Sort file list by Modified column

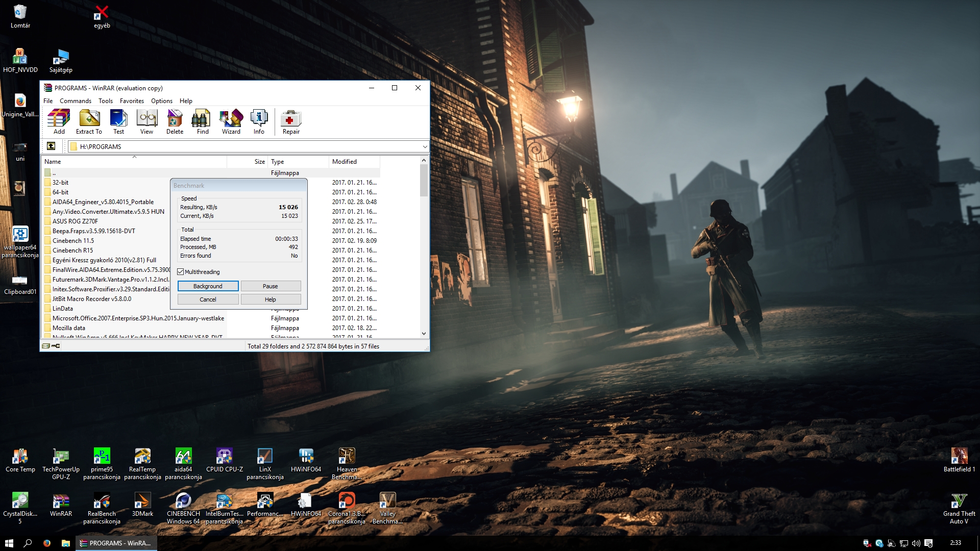(x=354, y=162)
